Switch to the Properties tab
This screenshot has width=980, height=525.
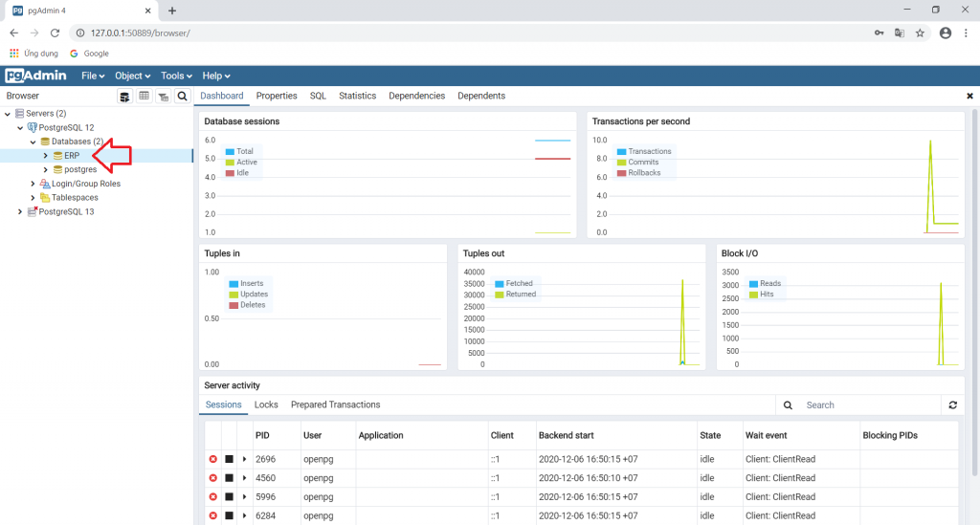click(x=277, y=97)
